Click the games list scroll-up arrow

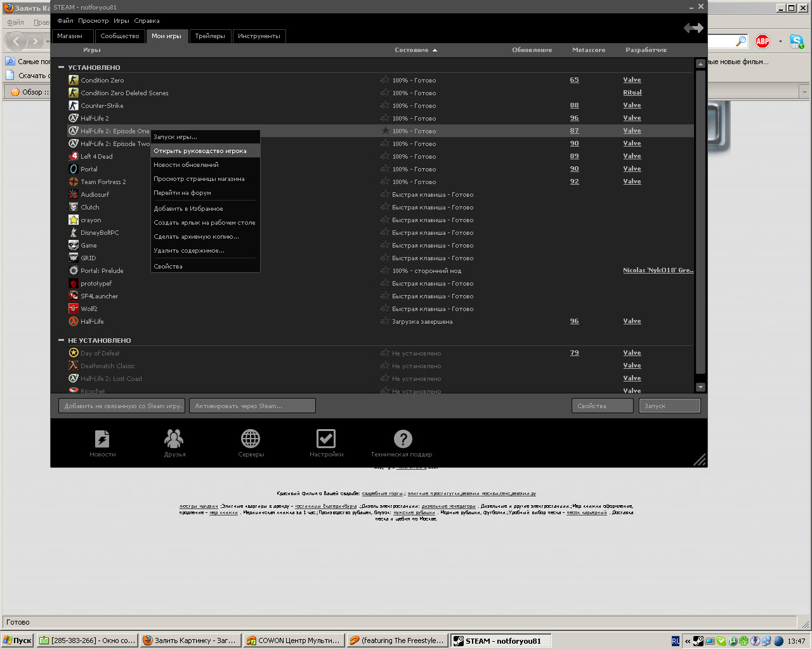[x=700, y=63]
